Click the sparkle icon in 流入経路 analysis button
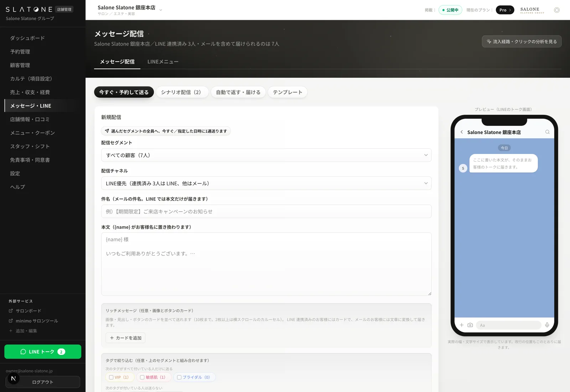 [x=489, y=41]
